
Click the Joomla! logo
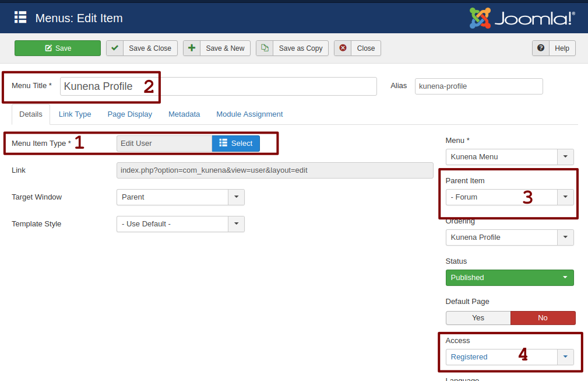(522, 18)
